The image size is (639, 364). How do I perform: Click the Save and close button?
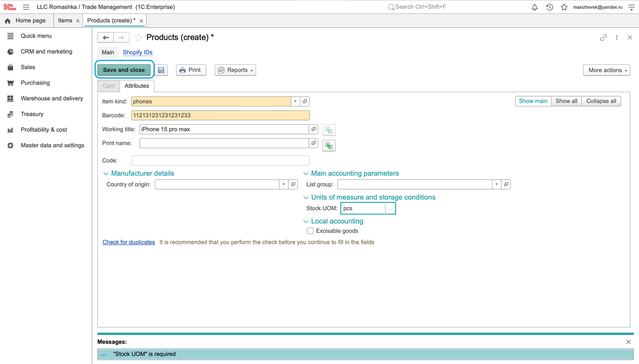pyautogui.click(x=124, y=70)
